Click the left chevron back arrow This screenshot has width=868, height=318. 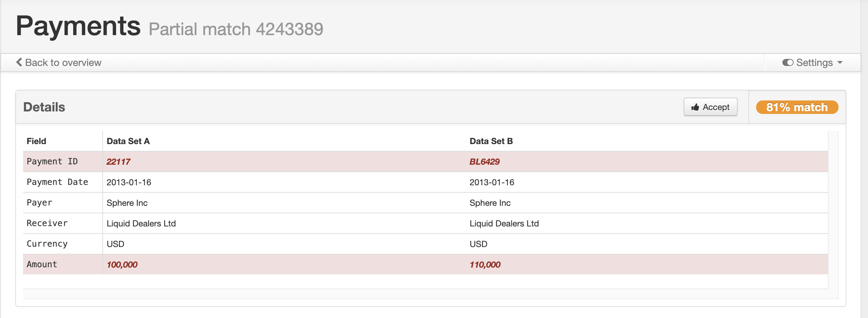point(19,62)
